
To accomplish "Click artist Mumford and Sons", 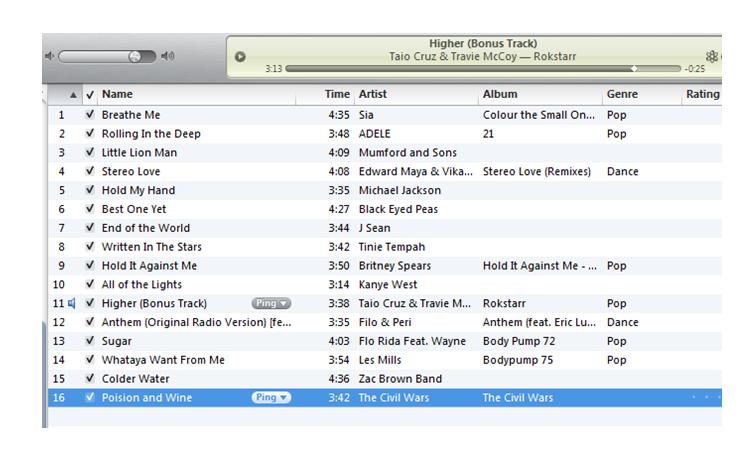I will [x=408, y=153].
